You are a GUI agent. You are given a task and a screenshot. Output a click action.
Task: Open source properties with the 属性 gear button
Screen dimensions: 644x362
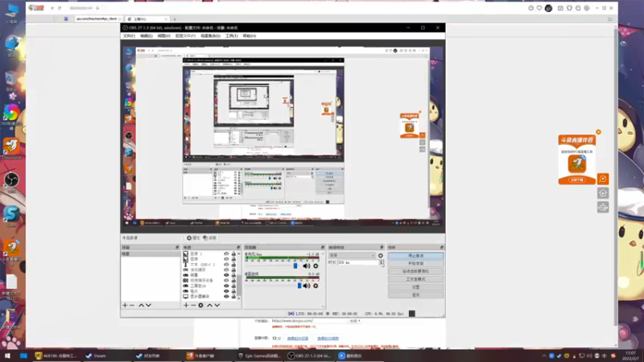[x=193, y=238]
